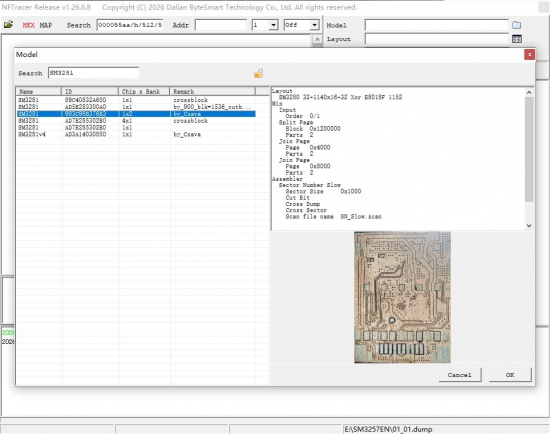Open the dropdown showing value 1
550x434 pixels.
pyautogui.click(x=273, y=25)
